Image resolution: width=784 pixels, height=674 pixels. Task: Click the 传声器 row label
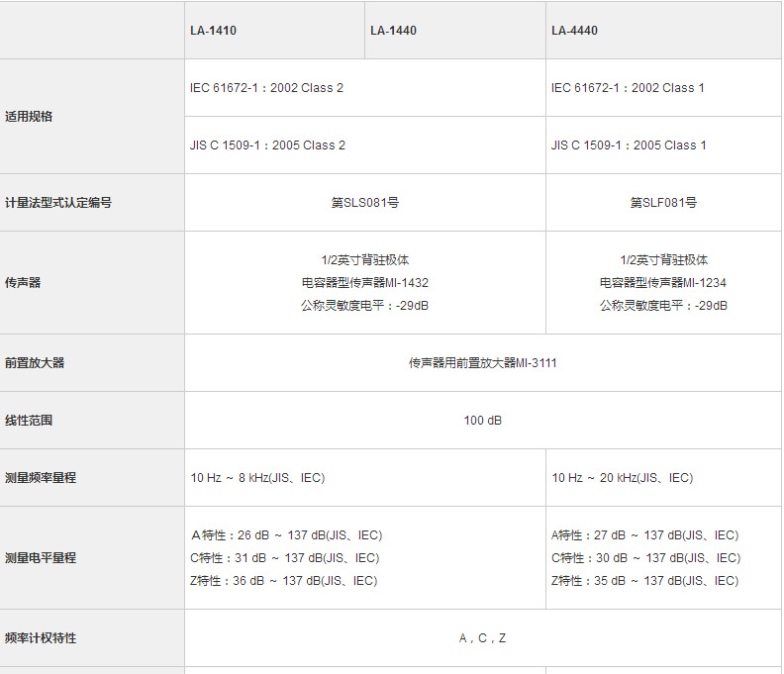pyautogui.click(x=23, y=282)
